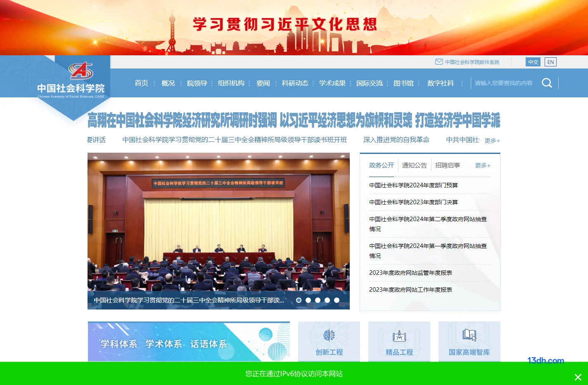Select the second carousel dot
This screenshot has width=588, height=385.
pyautogui.click(x=308, y=300)
